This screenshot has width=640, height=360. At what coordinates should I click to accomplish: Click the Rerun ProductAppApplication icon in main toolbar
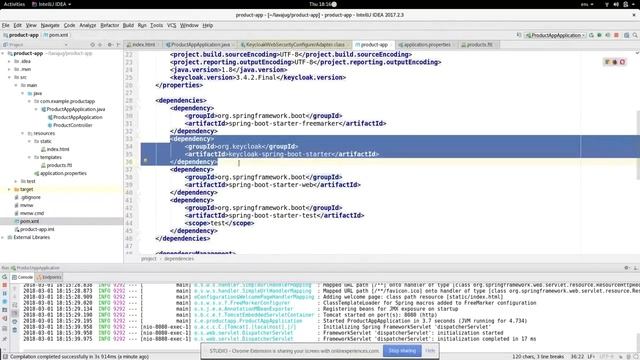click(x=591, y=36)
